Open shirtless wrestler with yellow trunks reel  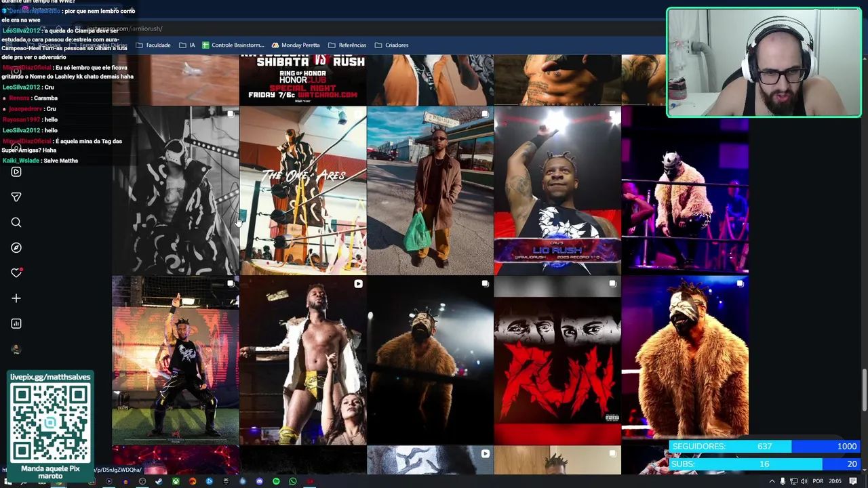tap(302, 360)
